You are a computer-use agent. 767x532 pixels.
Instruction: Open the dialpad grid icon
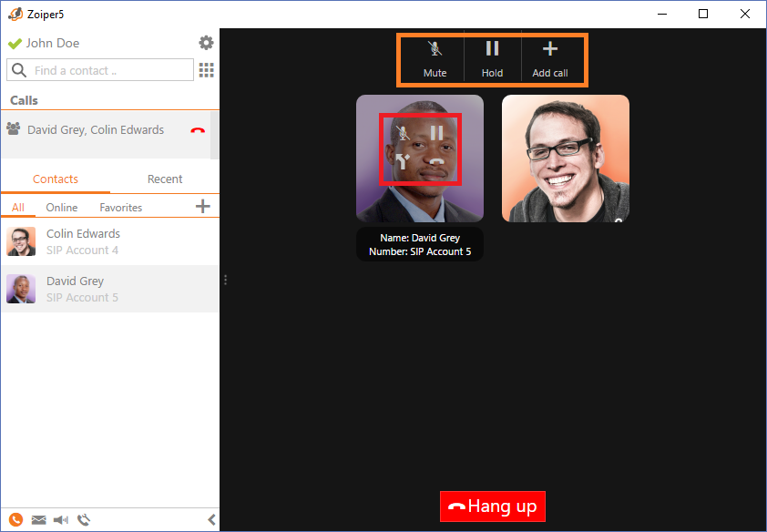click(206, 70)
